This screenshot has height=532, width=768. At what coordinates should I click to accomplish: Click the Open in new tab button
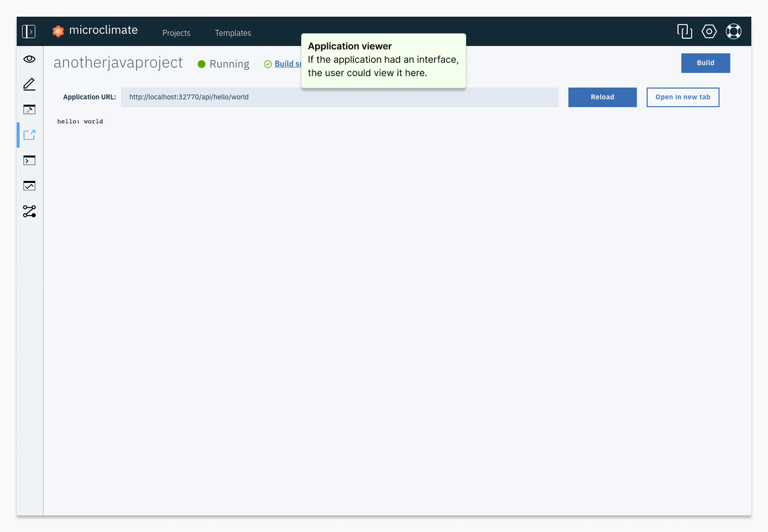coord(683,97)
